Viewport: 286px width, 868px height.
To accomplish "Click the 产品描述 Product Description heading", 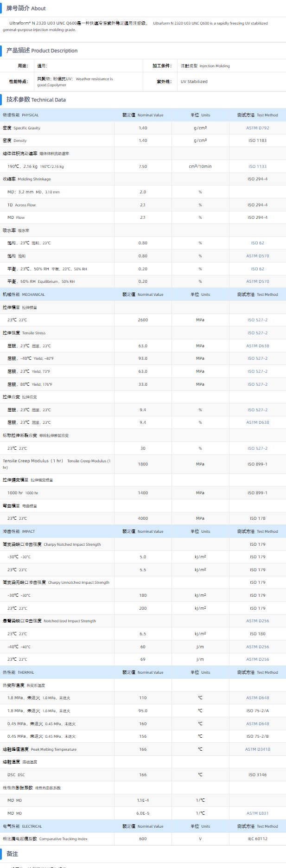I will tap(42, 51).
